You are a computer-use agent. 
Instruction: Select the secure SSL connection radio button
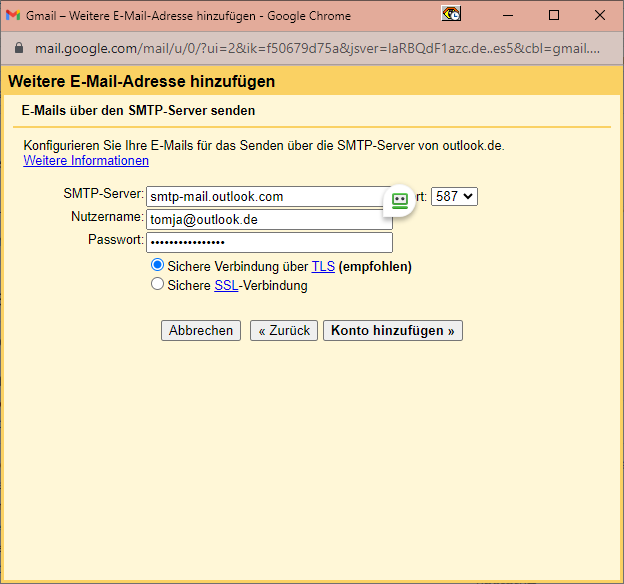(x=157, y=284)
